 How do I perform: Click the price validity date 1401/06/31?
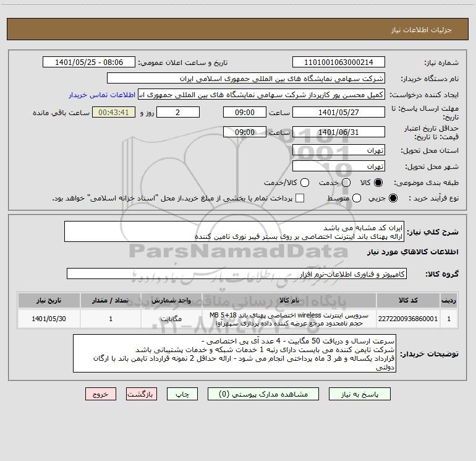point(339,132)
